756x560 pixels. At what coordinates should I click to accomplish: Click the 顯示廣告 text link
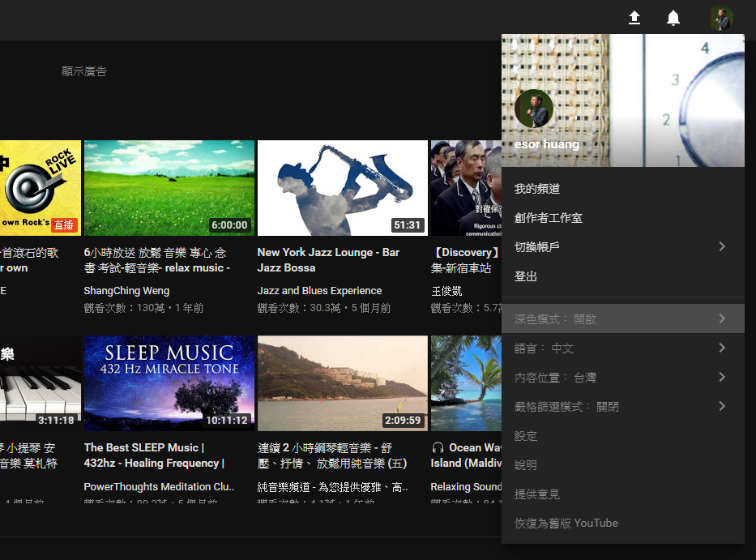pos(84,71)
